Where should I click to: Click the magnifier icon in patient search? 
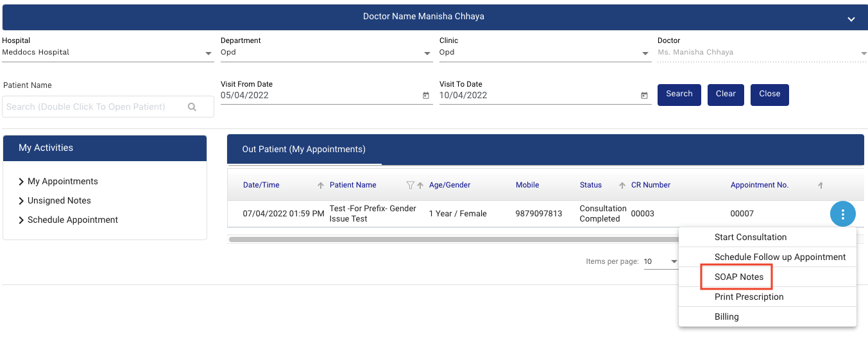click(x=192, y=107)
